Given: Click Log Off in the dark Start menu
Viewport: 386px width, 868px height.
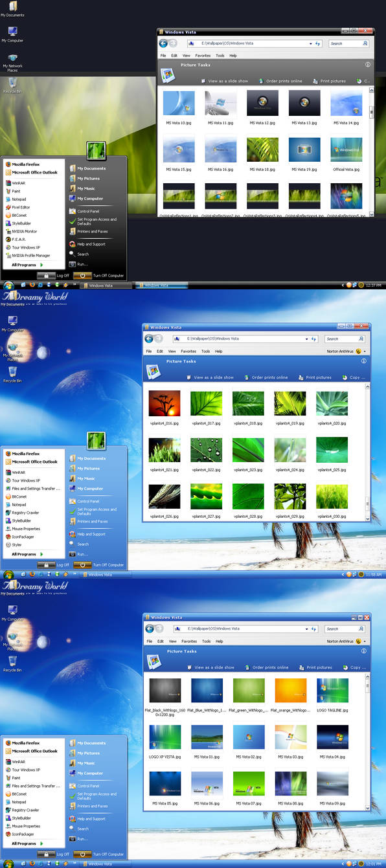Looking at the screenshot, I should [53, 276].
